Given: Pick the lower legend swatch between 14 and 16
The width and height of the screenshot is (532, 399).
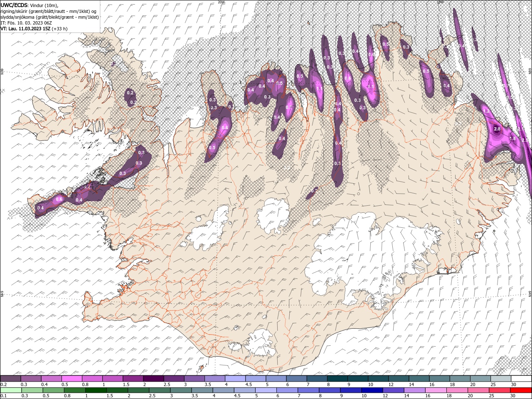Looking at the screenshot, I should pyautogui.click(x=414, y=390).
